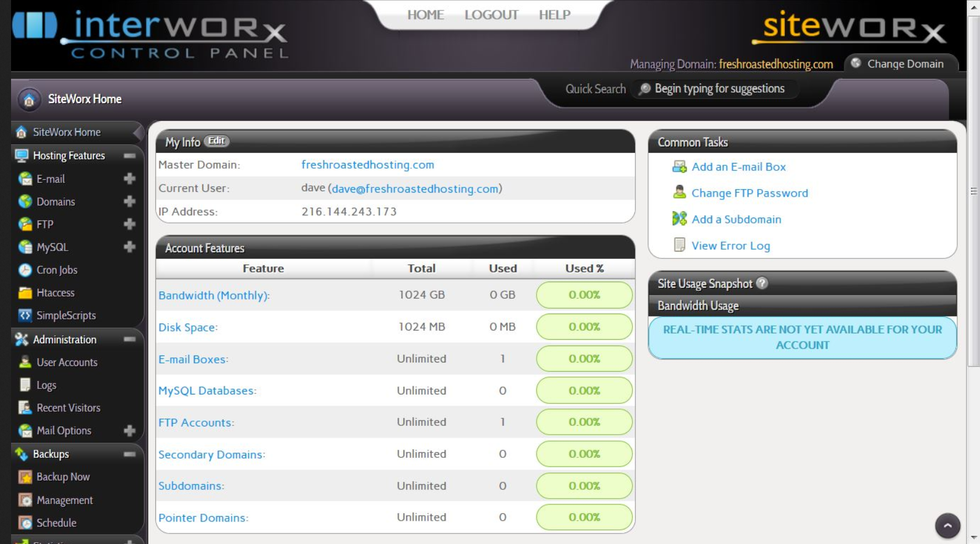Collapse the Administration section

click(130, 339)
